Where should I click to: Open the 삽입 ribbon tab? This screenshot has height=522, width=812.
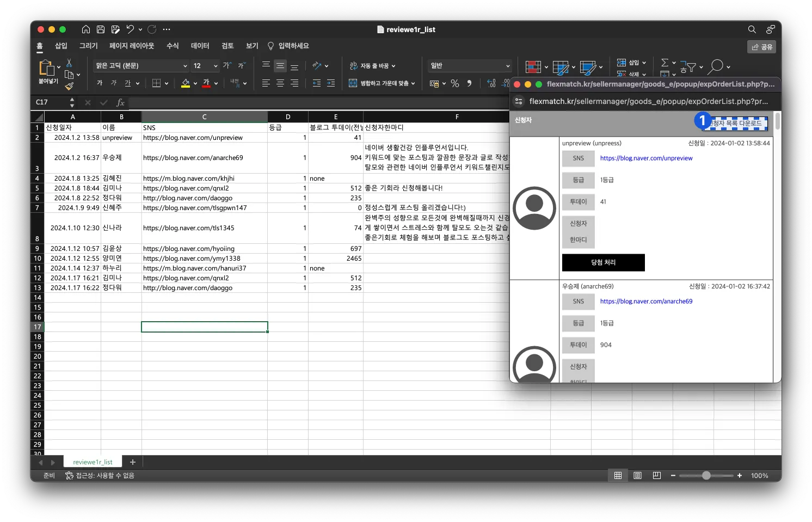click(61, 46)
